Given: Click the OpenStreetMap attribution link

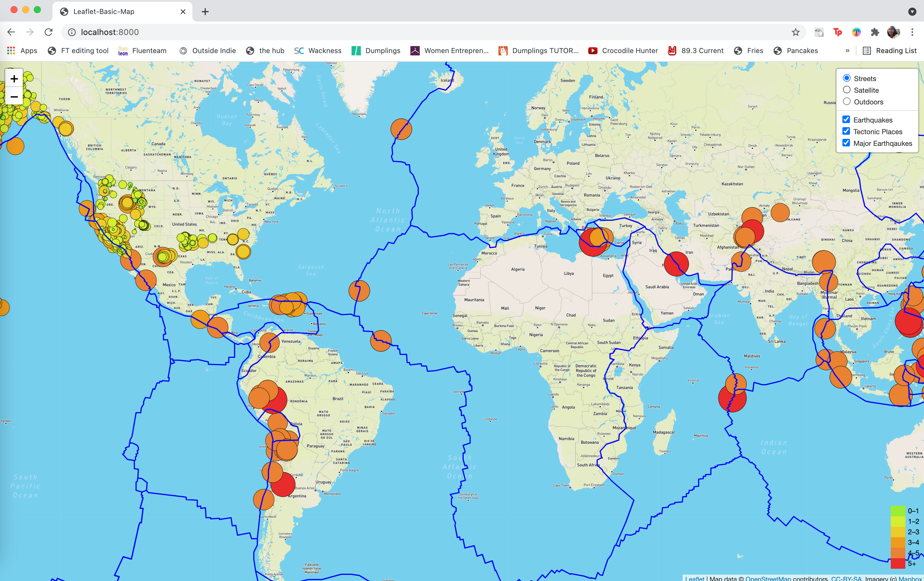Looking at the screenshot, I should pyautogui.click(x=768, y=578).
